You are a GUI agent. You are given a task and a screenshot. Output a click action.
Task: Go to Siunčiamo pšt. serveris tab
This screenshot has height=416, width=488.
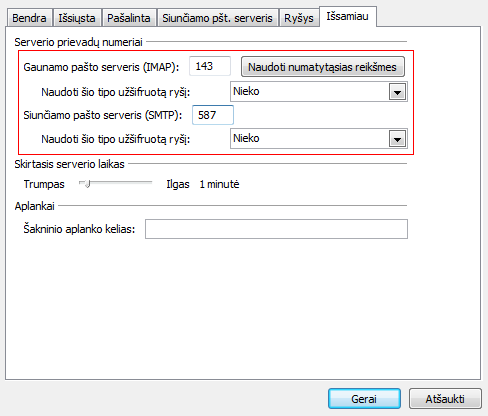coord(217,18)
